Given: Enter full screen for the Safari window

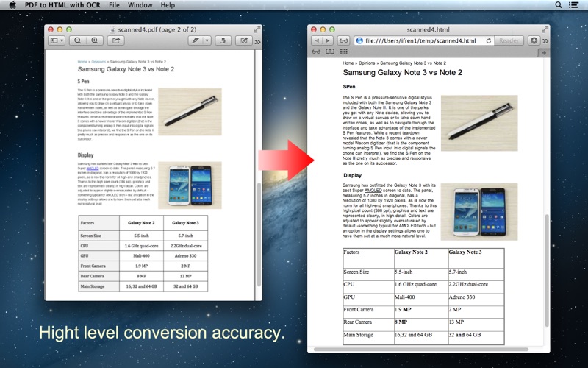Looking at the screenshot, I should [x=545, y=29].
